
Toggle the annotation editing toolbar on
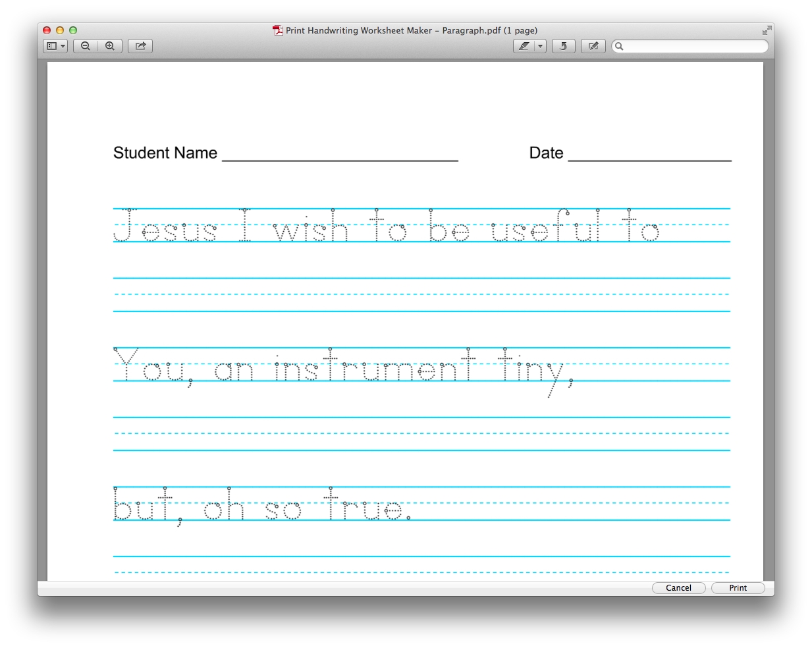[593, 46]
